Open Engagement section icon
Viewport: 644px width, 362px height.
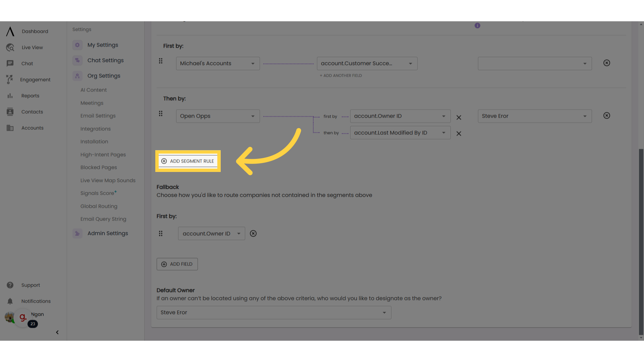tap(10, 79)
